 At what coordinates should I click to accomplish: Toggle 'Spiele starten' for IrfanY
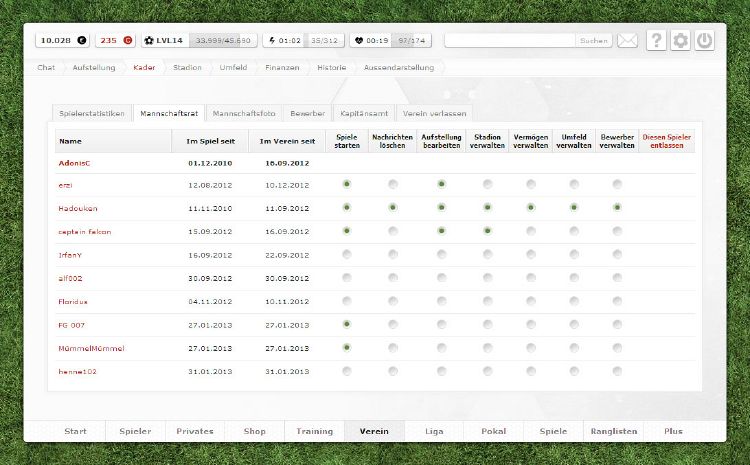pos(347,254)
